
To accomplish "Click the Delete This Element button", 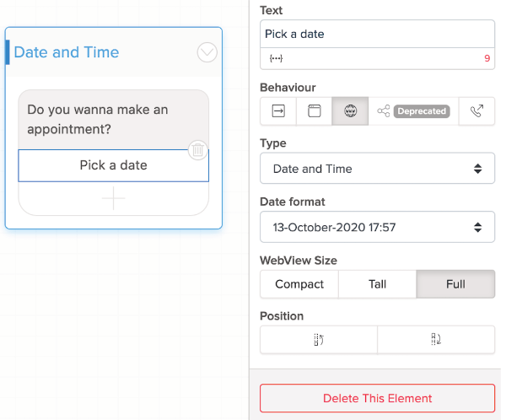I will tap(377, 398).
